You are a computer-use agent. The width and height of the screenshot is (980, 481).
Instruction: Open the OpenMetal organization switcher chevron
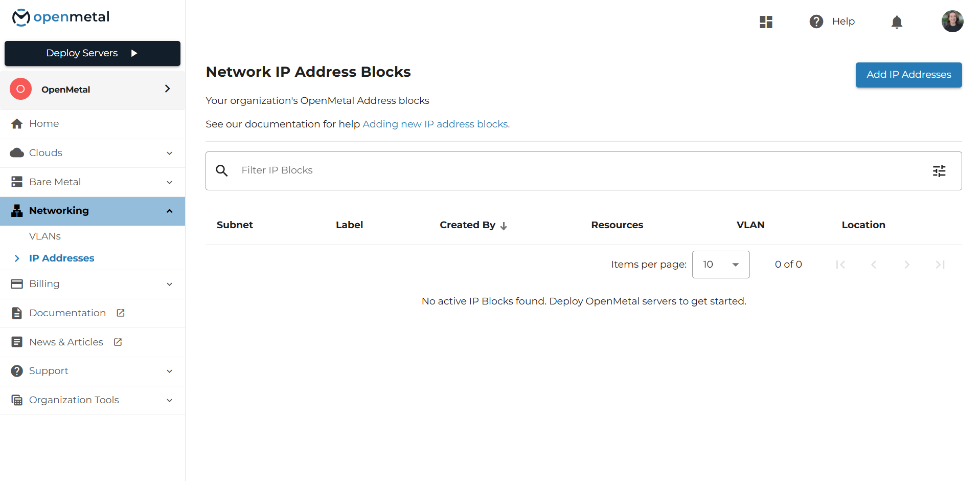pyautogui.click(x=167, y=89)
